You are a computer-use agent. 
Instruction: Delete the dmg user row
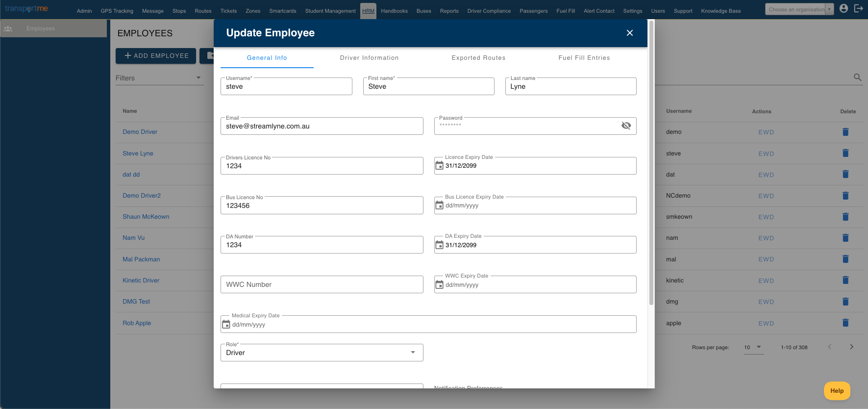coord(845,302)
